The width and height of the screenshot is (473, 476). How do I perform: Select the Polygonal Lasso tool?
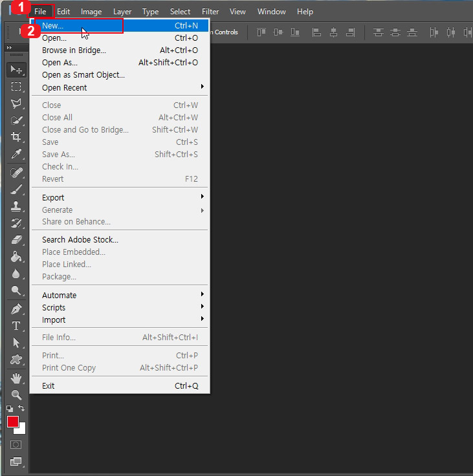point(16,103)
